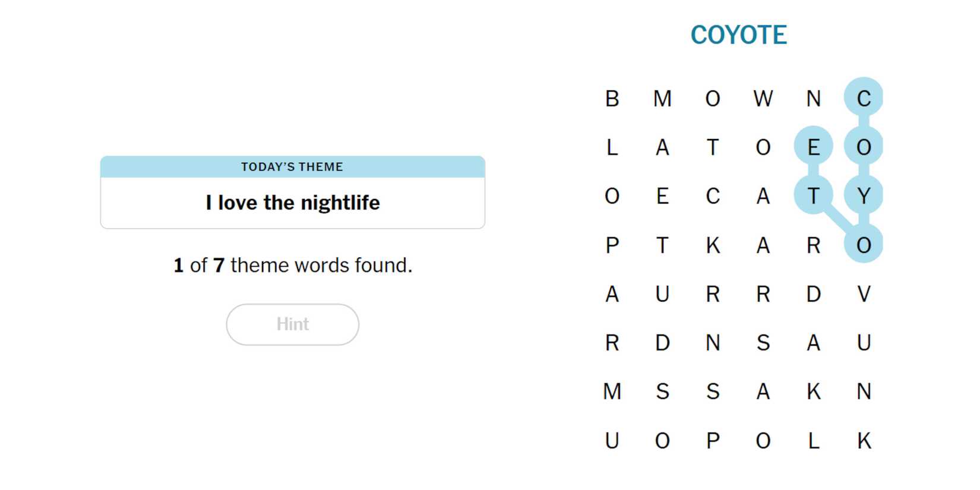Select the letter L in the bottom row
980x490 pixels.
click(813, 441)
